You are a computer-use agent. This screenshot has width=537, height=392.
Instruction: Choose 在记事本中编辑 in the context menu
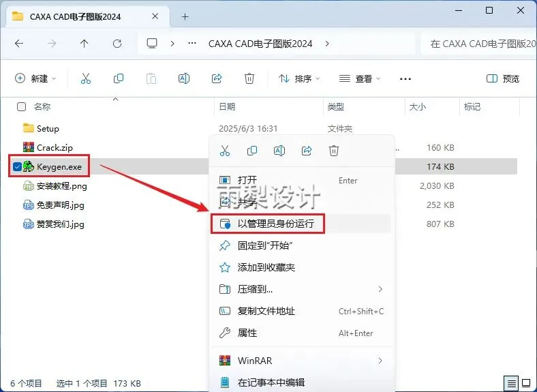301,382
